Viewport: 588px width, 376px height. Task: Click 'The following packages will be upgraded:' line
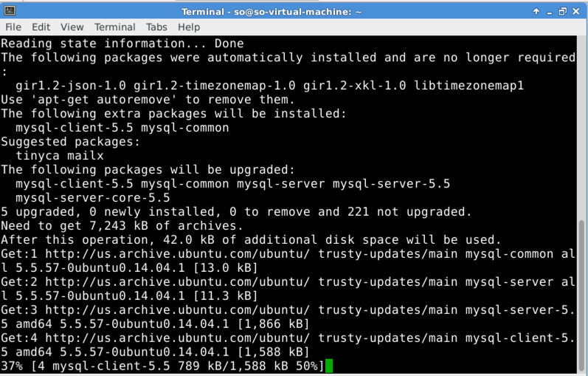coord(148,170)
